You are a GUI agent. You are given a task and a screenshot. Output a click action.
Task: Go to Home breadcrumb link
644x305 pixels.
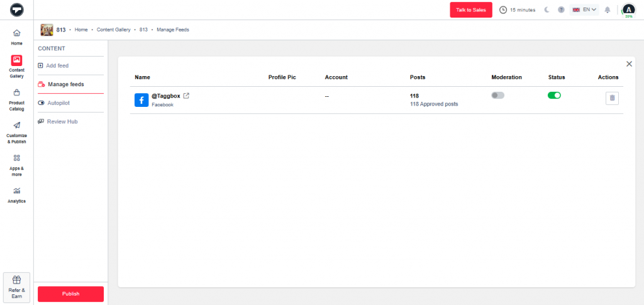click(81, 30)
